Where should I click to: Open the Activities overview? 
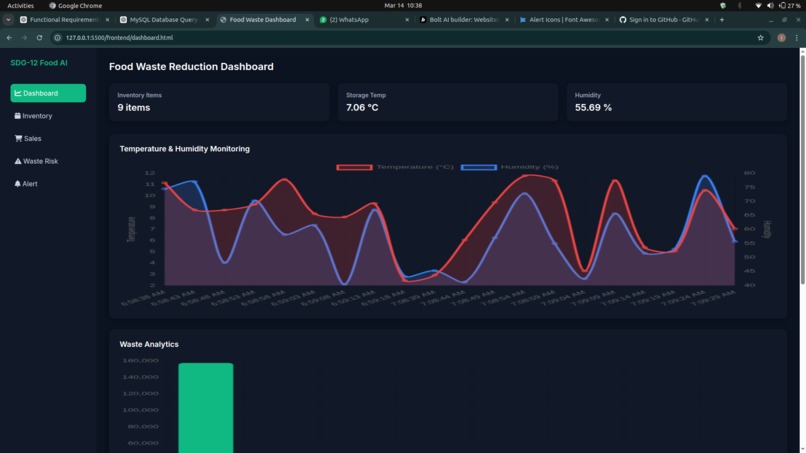point(21,6)
